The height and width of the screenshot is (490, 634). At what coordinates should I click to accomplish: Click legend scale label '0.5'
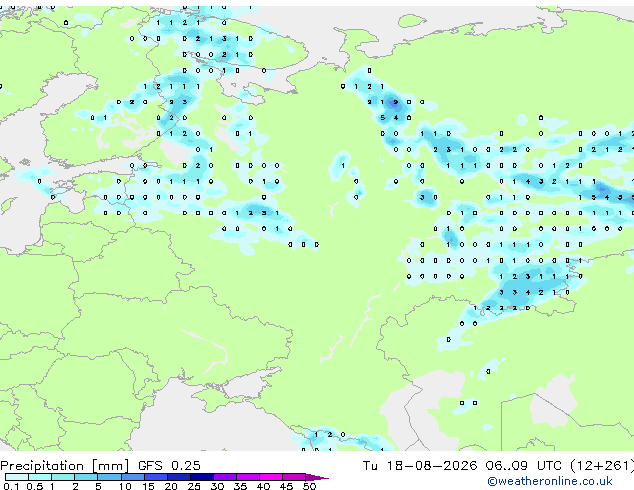coord(35,486)
